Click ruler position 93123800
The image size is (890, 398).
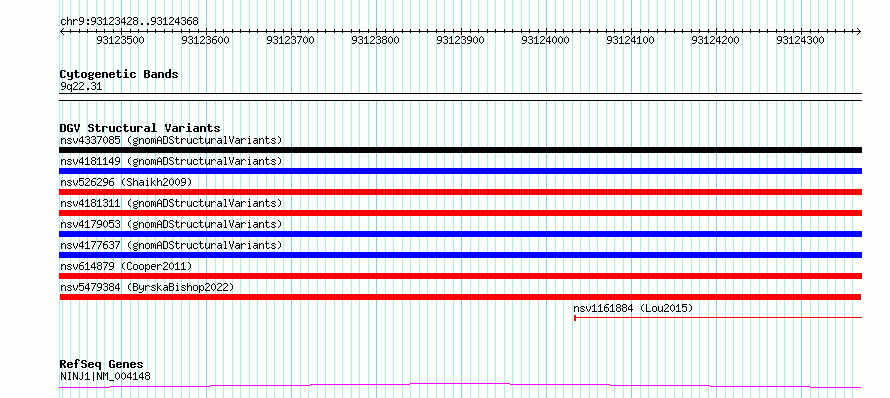click(x=376, y=40)
